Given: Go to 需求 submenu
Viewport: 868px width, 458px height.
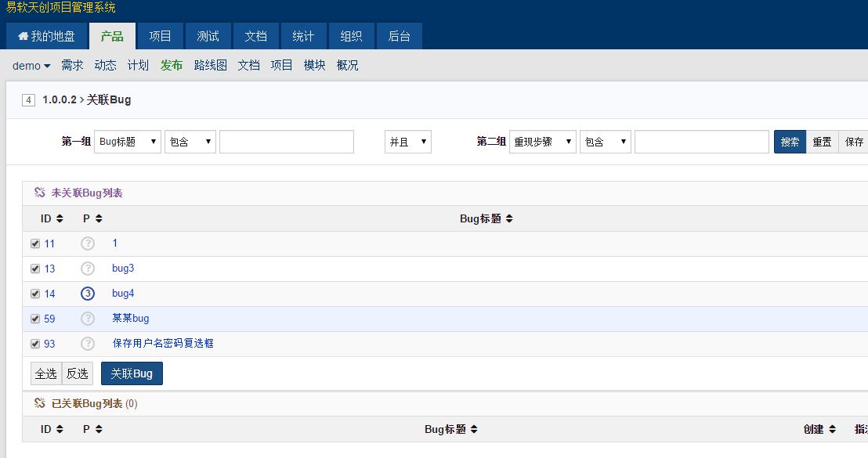Looking at the screenshot, I should tap(72, 65).
